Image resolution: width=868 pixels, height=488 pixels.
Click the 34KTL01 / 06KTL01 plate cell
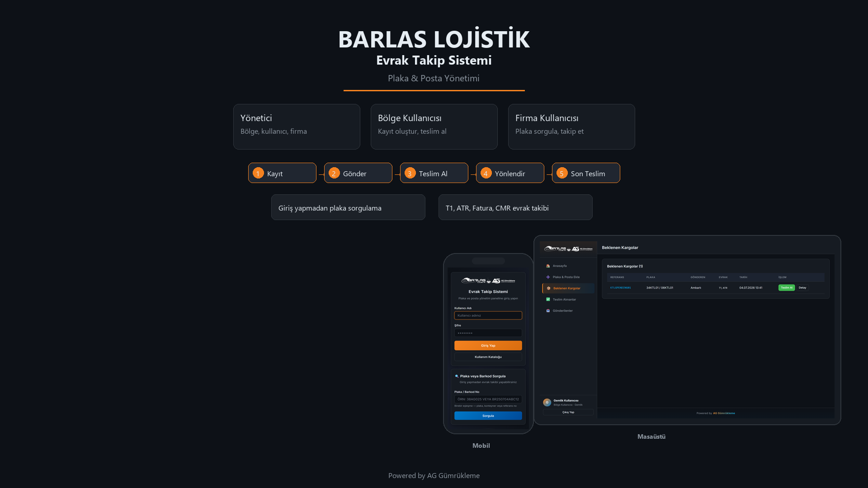click(660, 288)
